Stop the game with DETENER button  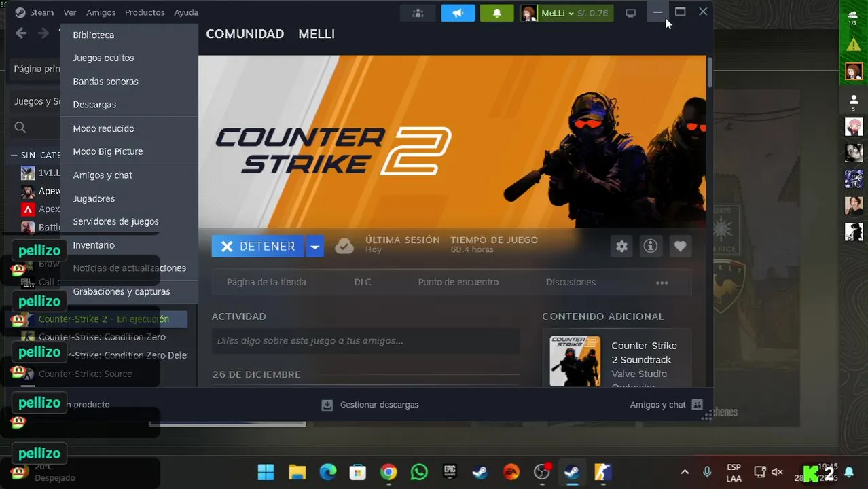coord(258,247)
